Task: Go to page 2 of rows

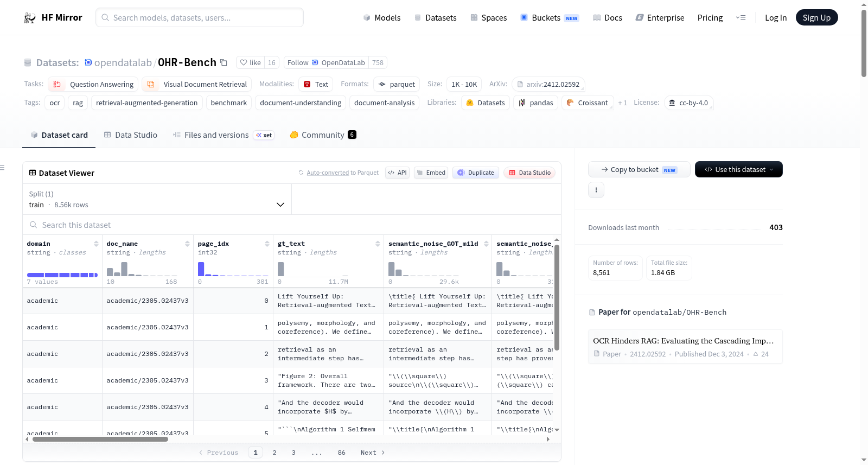Action: (x=275, y=453)
